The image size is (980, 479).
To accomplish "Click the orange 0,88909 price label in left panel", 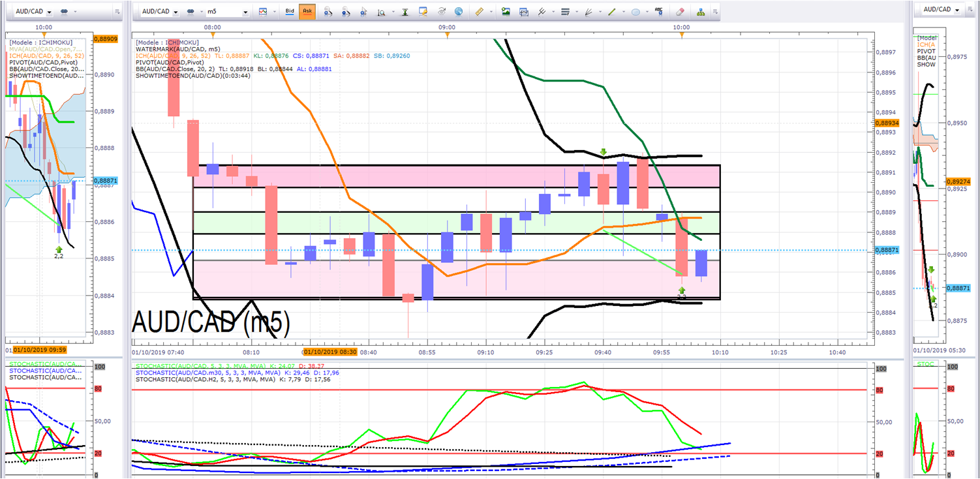I will click(x=106, y=39).
